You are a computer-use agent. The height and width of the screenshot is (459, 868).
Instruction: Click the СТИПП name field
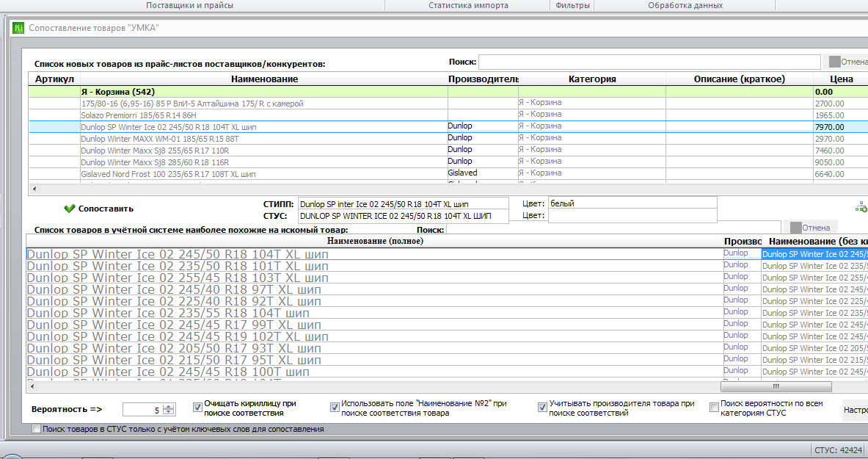click(403, 204)
